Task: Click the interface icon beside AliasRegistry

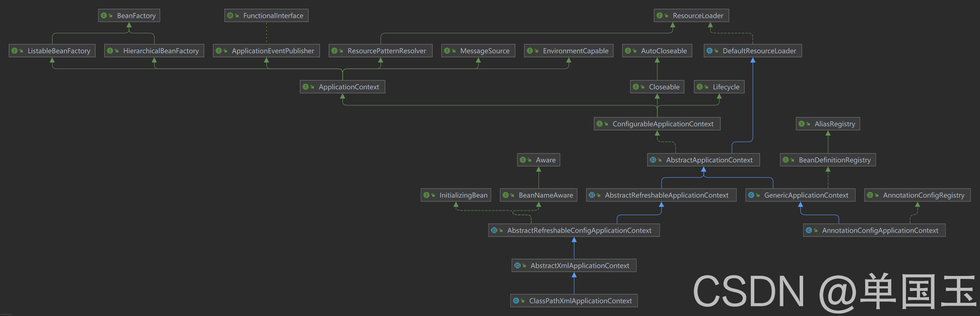Action: (x=801, y=124)
